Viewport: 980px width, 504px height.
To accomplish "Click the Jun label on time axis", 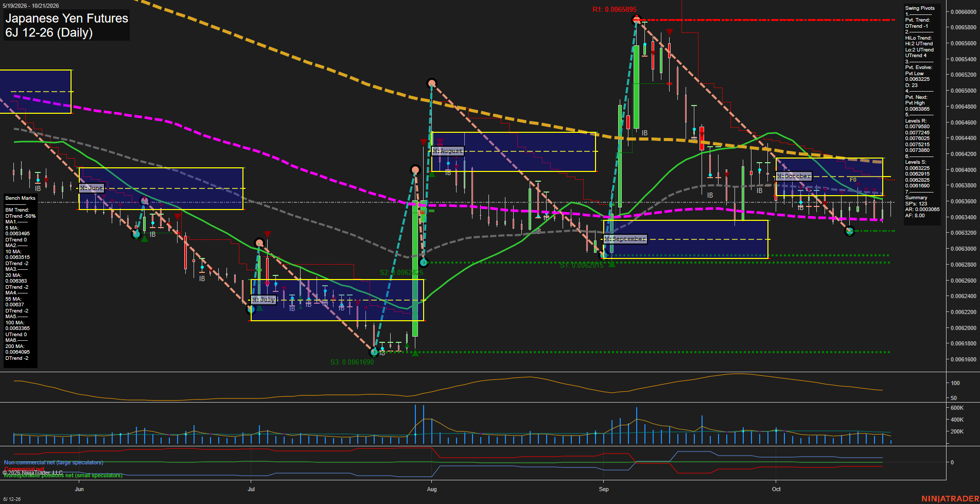I will (x=79, y=489).
